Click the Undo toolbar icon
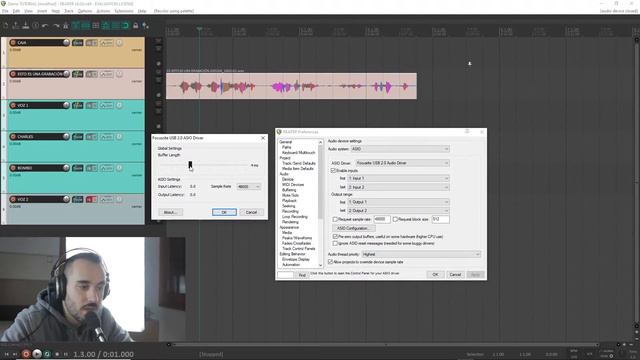Image resolution: width=640 pixels, height=360 pixels. (45, 26)
